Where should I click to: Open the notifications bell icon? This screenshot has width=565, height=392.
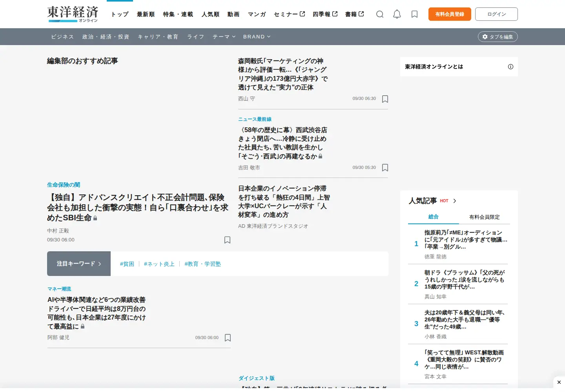tap(397, 14)
